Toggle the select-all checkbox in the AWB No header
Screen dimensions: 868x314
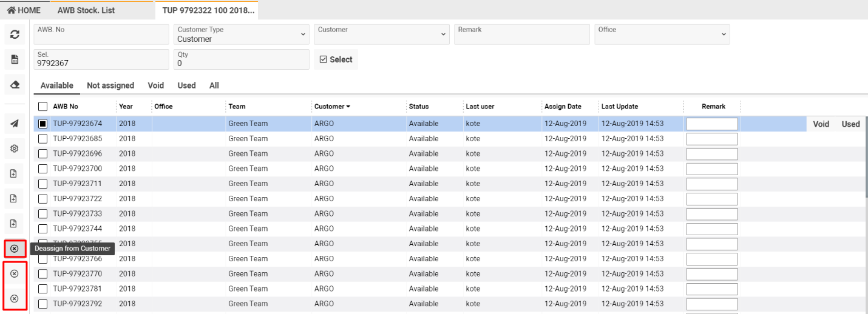43,107
